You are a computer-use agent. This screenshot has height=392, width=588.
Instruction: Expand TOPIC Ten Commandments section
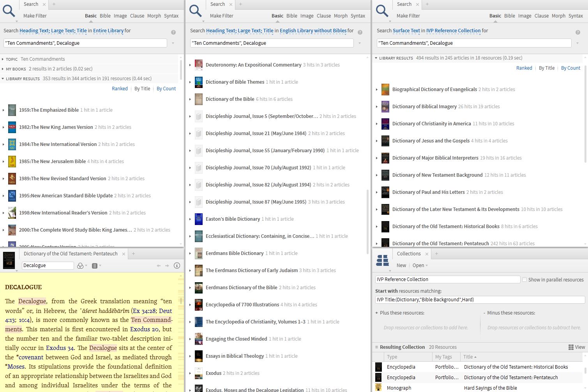(3, 59)
